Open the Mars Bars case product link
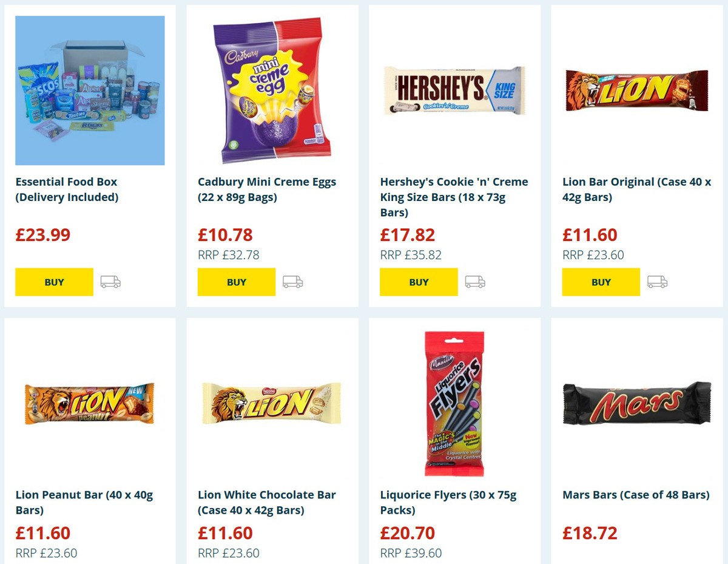The height and width of the screenshot is (564, 728). (x=636, y=494)
